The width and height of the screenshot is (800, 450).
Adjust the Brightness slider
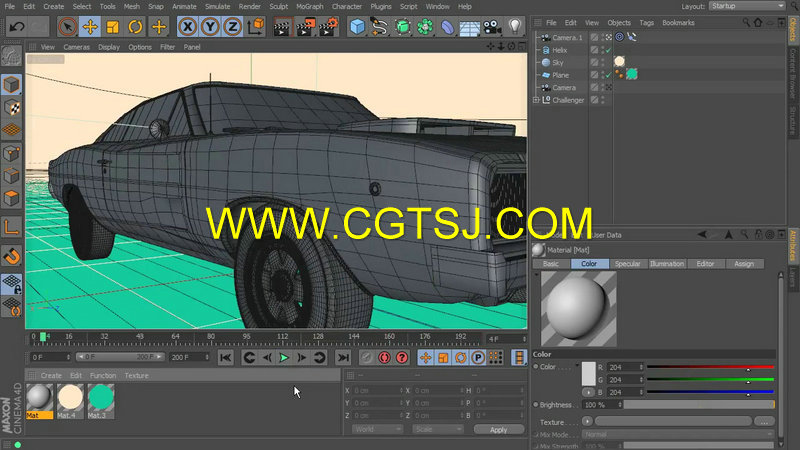tap(699, 405)
